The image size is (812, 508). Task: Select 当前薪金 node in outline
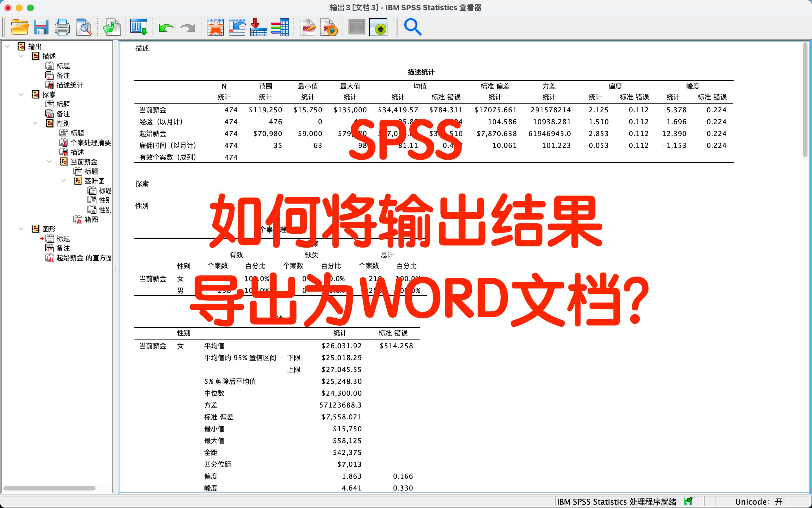[78, 162]
